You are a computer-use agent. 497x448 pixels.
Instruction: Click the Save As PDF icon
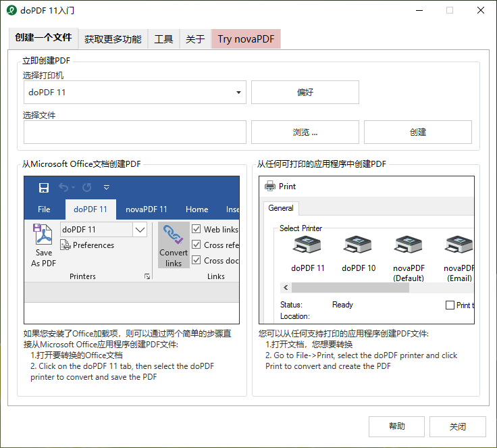[43, 234]
